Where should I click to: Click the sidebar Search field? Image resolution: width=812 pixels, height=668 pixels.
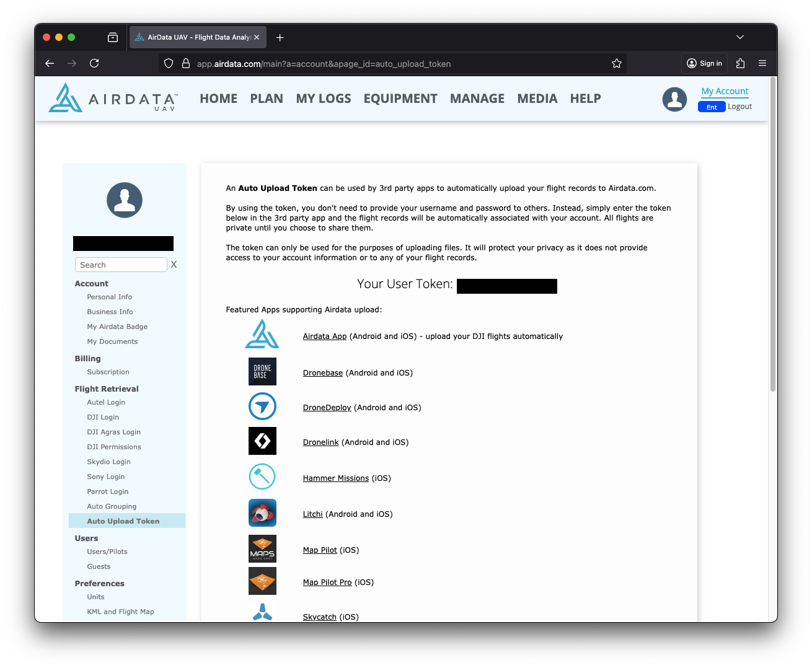[121, 265]
